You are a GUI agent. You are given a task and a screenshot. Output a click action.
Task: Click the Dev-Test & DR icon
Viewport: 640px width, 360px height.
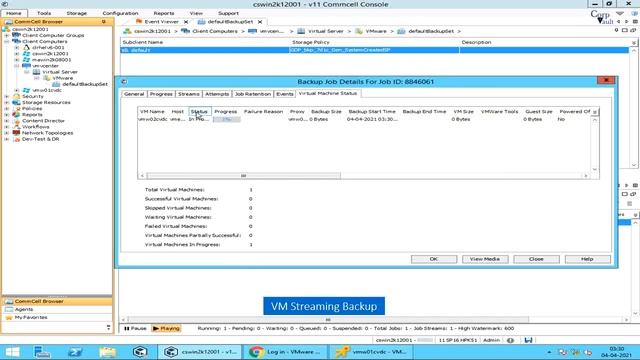click(x=16, y=139)
